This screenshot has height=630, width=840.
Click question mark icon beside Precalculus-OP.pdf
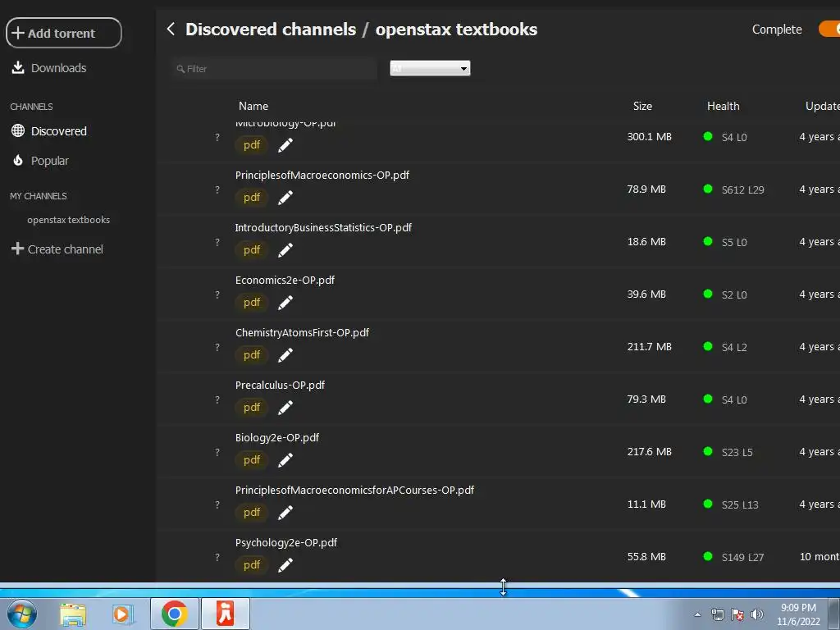217,399
